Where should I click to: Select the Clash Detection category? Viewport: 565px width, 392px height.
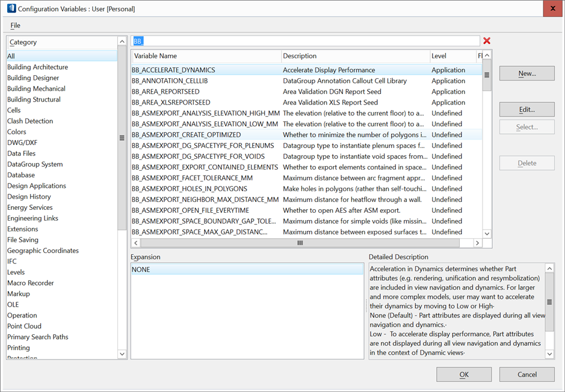[28, 120]
